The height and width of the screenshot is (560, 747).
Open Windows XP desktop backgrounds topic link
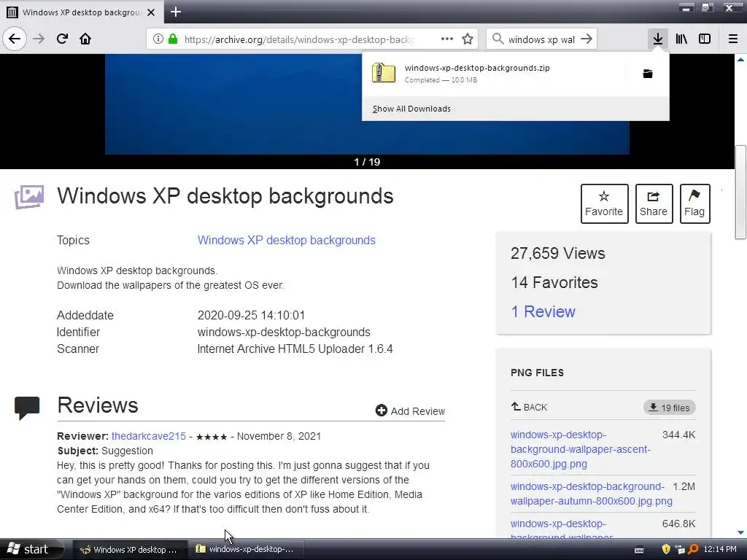point(286,240)
